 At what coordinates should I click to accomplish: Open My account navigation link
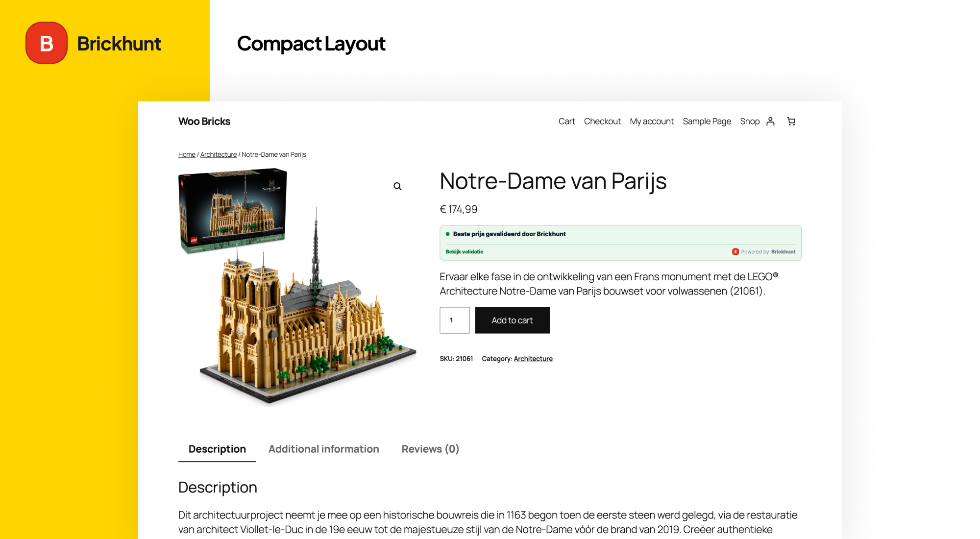click(652, 121)
